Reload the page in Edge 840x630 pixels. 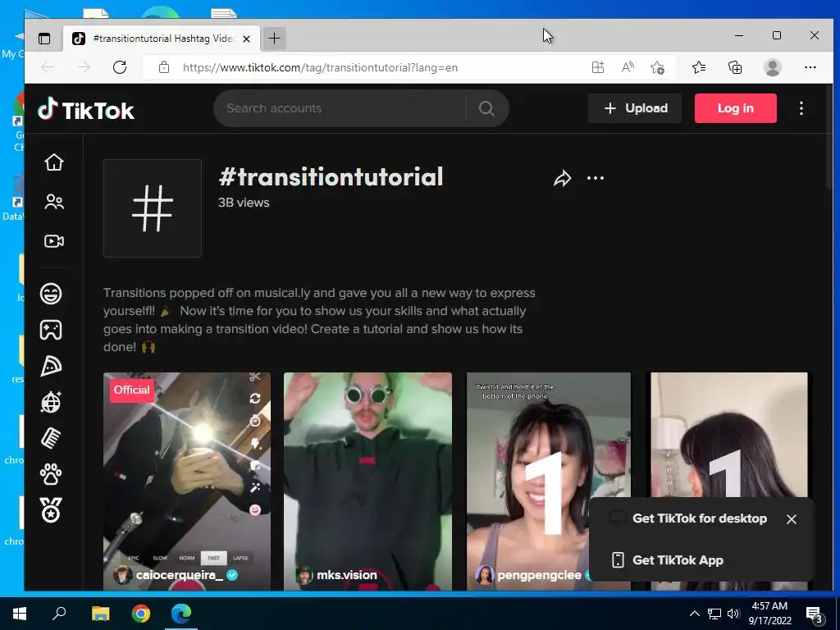(120, 67)
